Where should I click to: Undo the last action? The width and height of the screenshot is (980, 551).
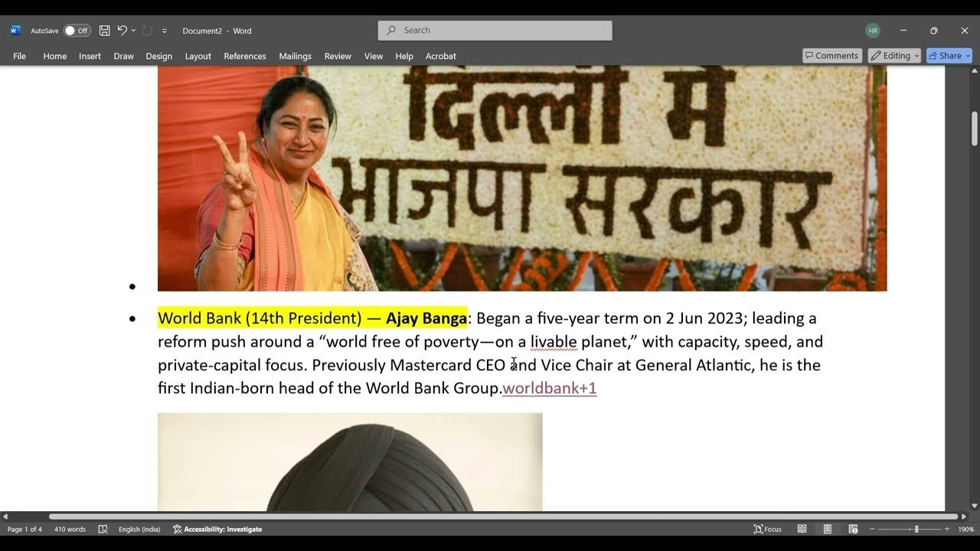pyautogui.click(x=122, y=31)
